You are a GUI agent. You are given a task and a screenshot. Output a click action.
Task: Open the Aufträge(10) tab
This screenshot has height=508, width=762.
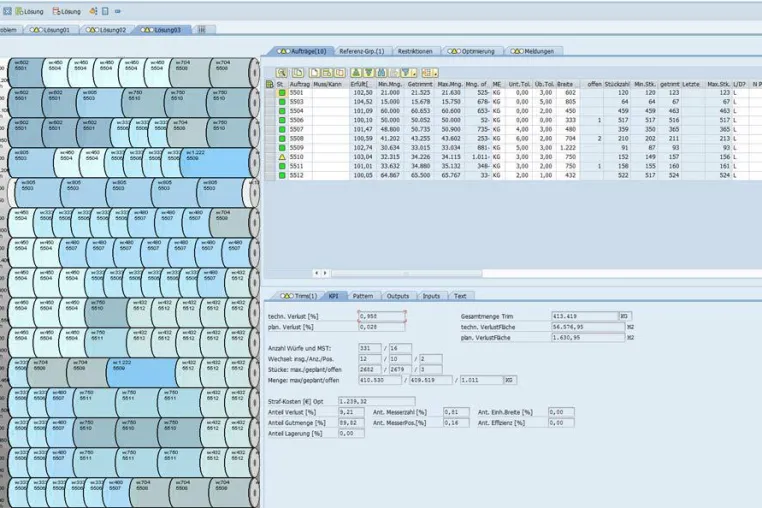(302, 51)
